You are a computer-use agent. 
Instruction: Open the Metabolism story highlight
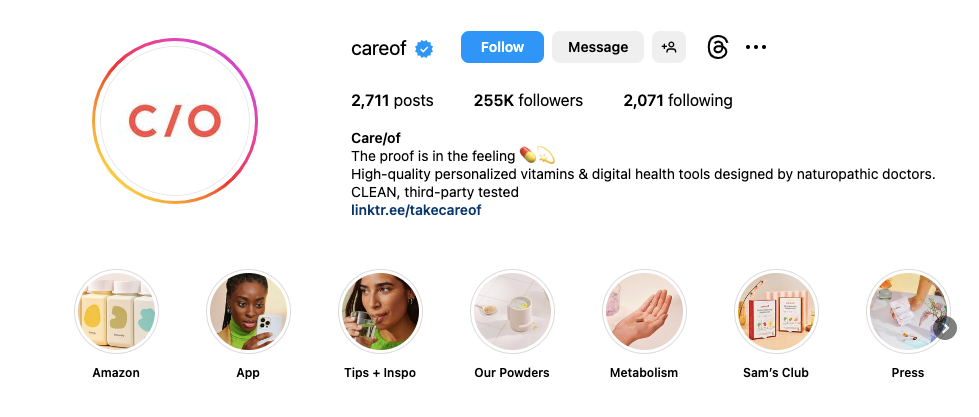point(644,312)
